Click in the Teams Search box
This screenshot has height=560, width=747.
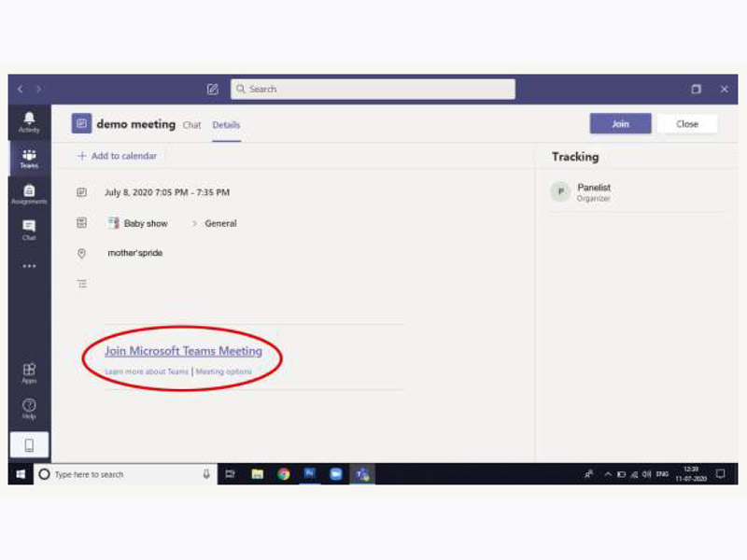(373, 89)
